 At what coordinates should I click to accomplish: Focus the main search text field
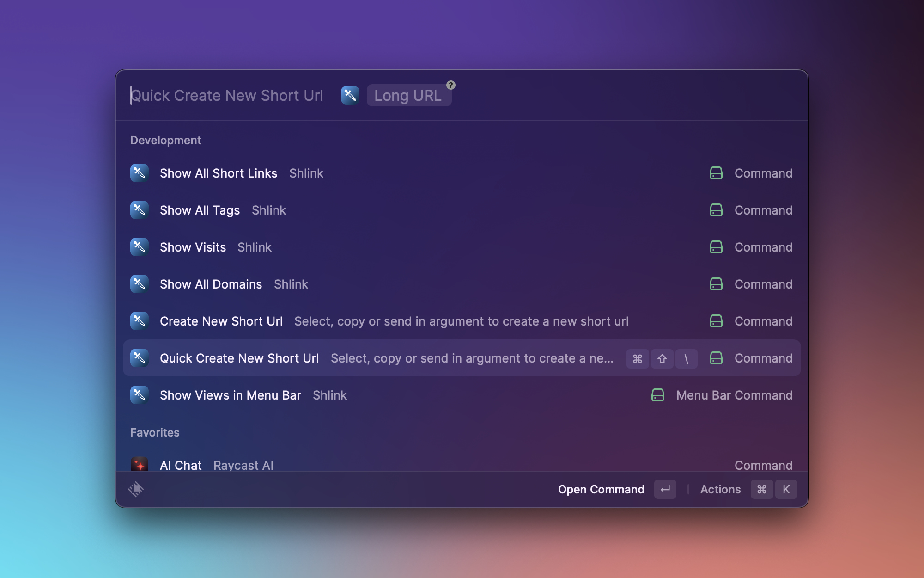pyautogui.click(x=226, y=96)
